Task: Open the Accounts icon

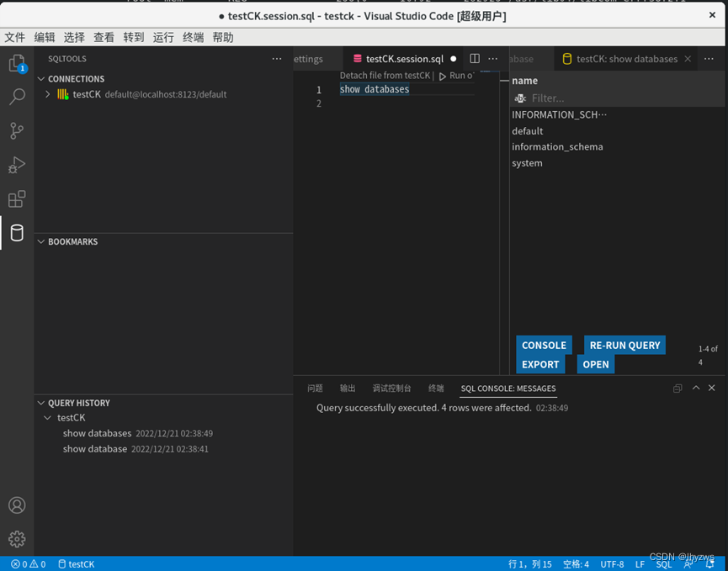Action: click(x=17, y=505)
